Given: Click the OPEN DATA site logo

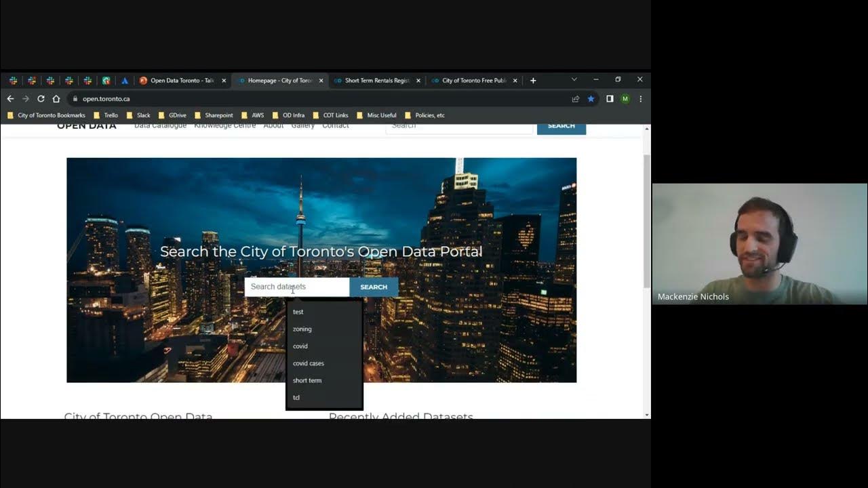Looking at the screenshot, I should [86, 126].
